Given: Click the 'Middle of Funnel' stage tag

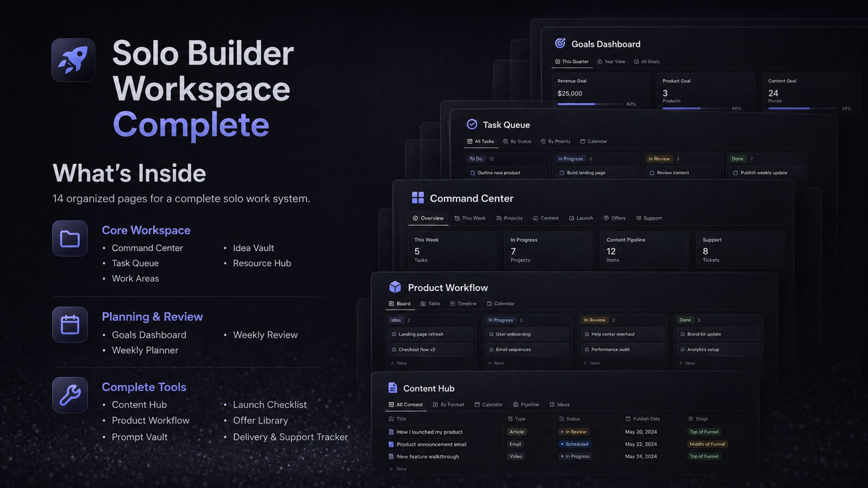Looking at the screenshot, I should click(707, 444).
